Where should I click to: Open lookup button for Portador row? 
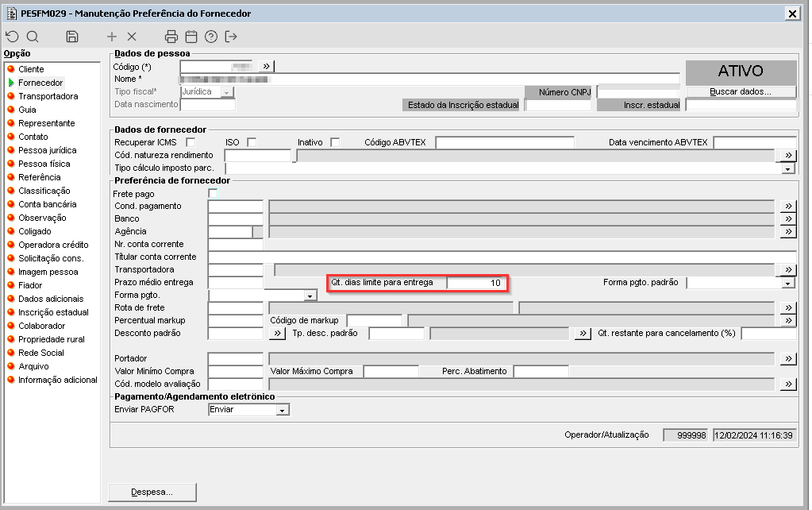(787, 358)
